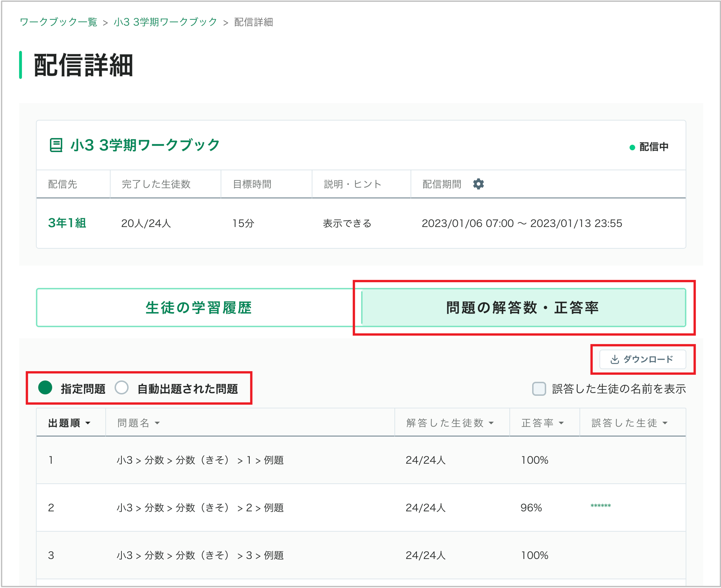
Task: Sort by 出題順 column arrow
Action: pyautogui.click(x=88, y=423)
